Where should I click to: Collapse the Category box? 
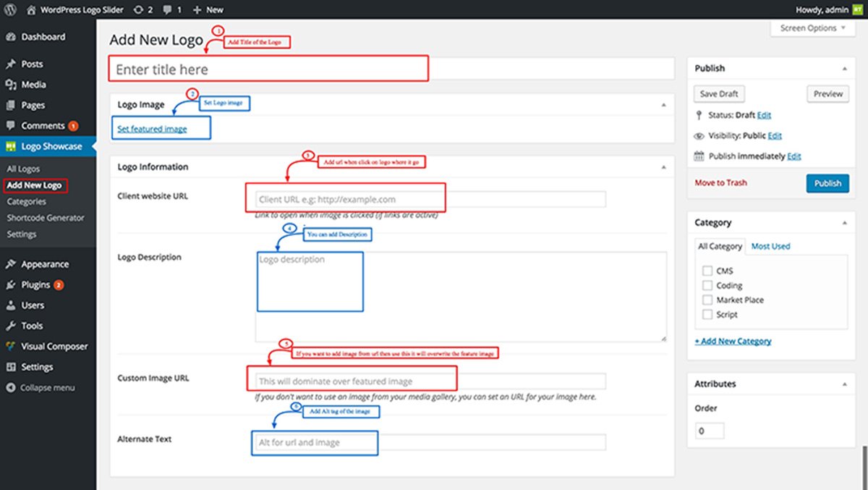click(x=844, y=223)
